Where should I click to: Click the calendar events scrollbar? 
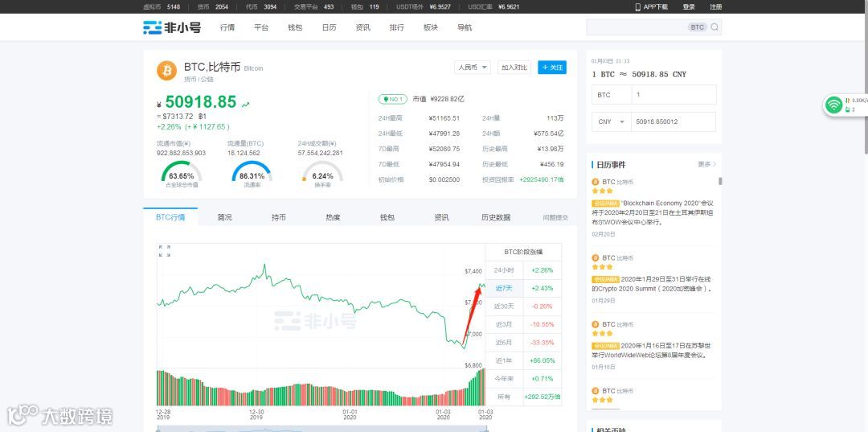point(720,181)
